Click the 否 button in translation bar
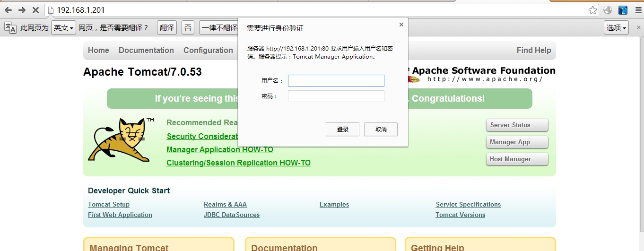This screenshot has height=251, width=644. tap(188, 28)
